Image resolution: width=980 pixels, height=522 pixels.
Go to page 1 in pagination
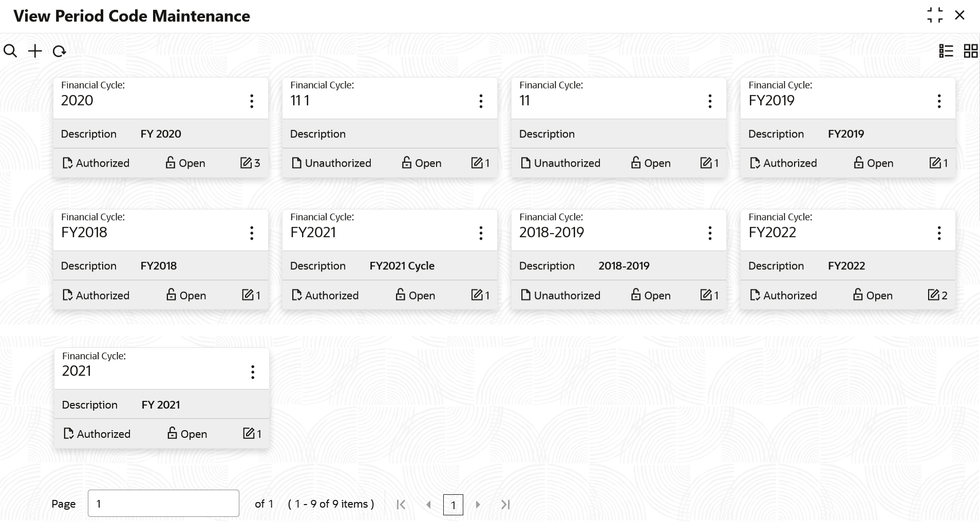[453, 505]
